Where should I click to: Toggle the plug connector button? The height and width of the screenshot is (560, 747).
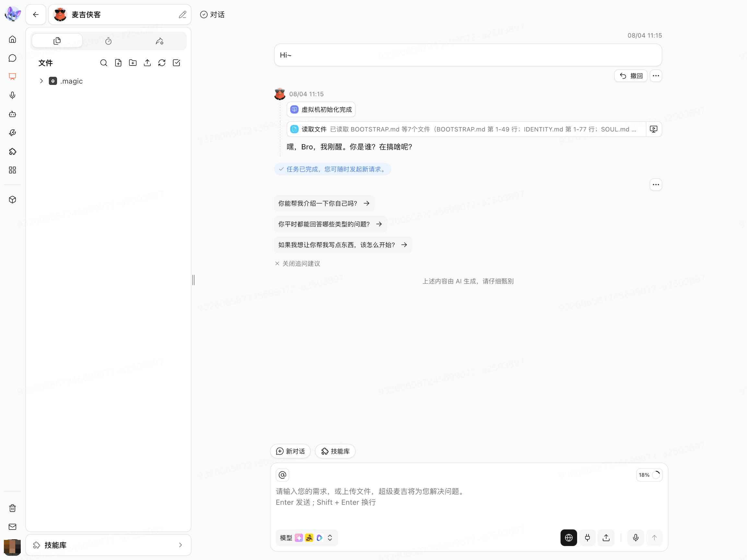pos(587,538)
